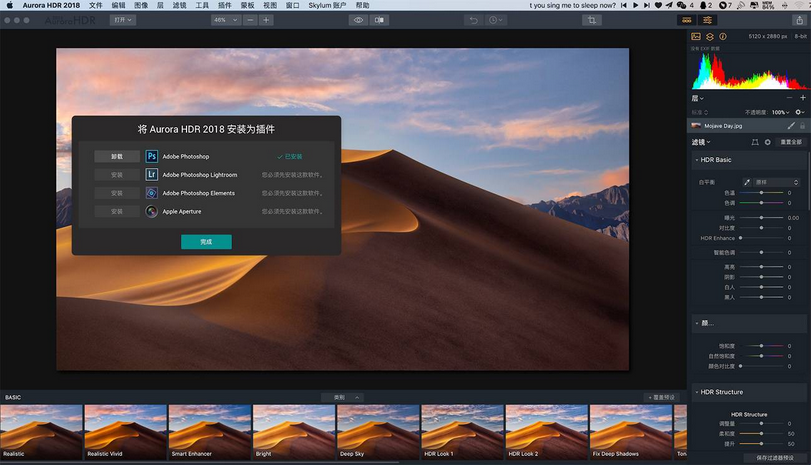Open the layer blend mode 标准 selector

(699, 112)
